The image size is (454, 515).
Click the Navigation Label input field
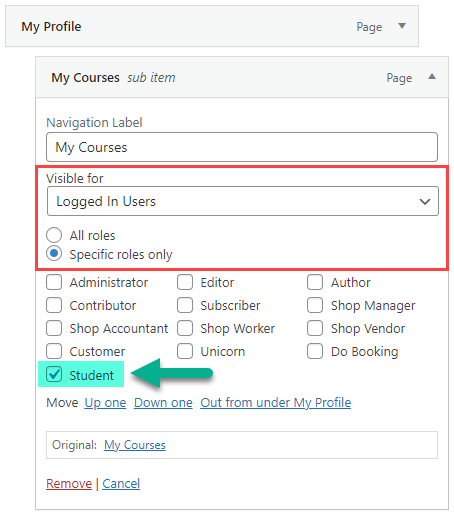[x=242, y=147]
